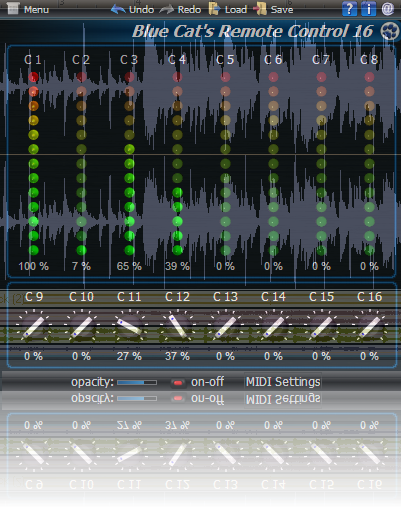Load a preset with the Load button
Screen dimensions: 401x508
228,9
